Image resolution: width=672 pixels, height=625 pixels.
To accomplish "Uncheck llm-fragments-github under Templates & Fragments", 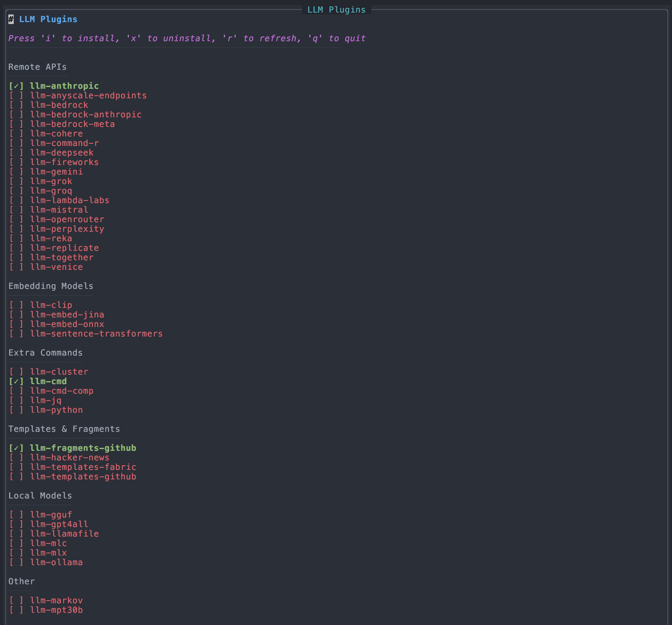I will (16, 448).
